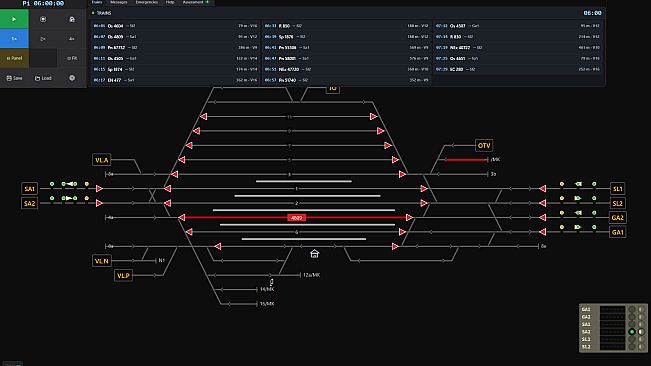
Task: Click the red signal left of train 4809
Action: pyautogui.click(x=182, y=217)
